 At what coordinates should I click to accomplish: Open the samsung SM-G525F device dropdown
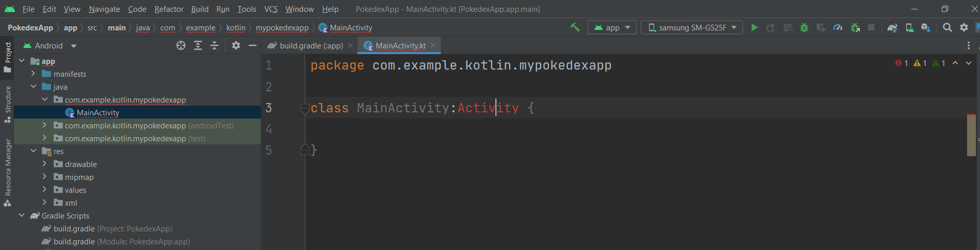(x=691, y=27)
